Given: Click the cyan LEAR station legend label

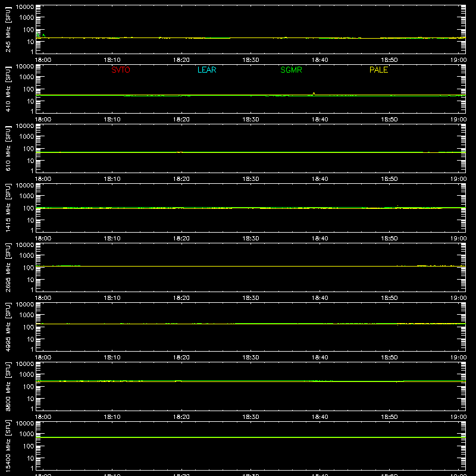Looking at the screenshot, I should click(x=206, y=70).
